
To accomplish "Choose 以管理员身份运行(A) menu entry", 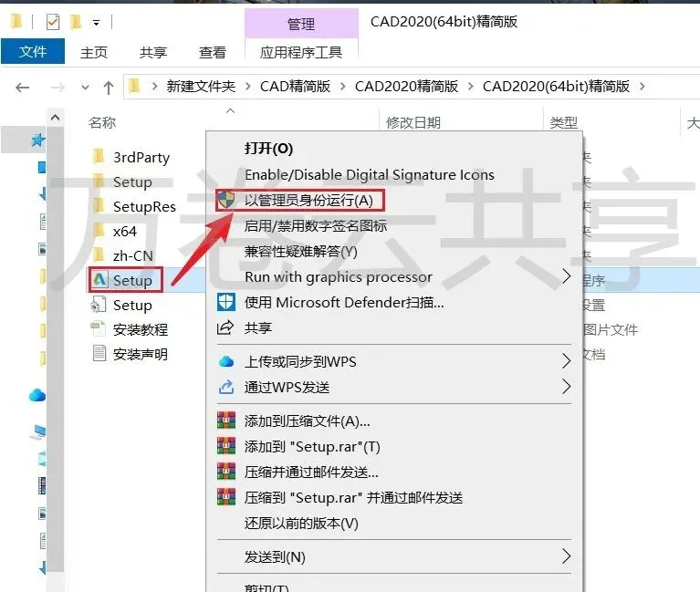I will pyautogui.click(x=308, y=200).
